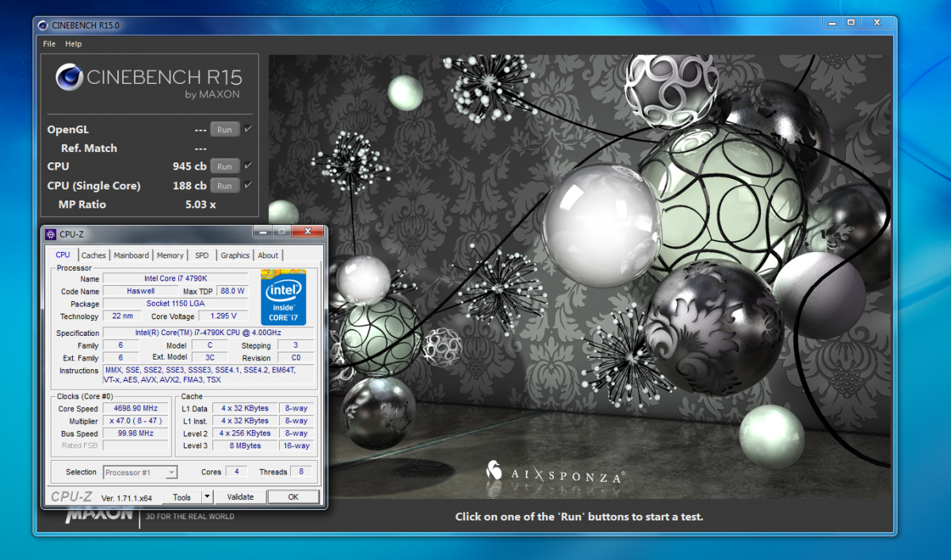
Task: Switch to the About tab in CPU-Z
Action: click(268, 255)
